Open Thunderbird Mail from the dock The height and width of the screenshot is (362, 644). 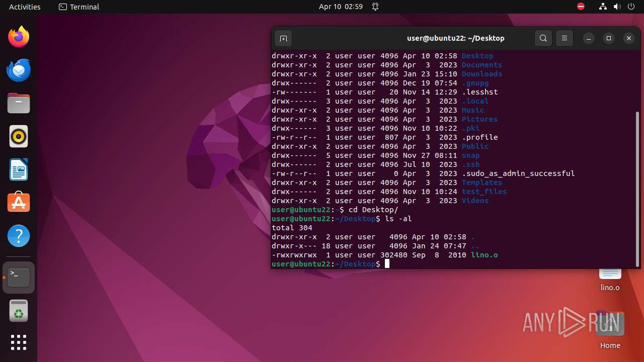[x=19, y=70]
